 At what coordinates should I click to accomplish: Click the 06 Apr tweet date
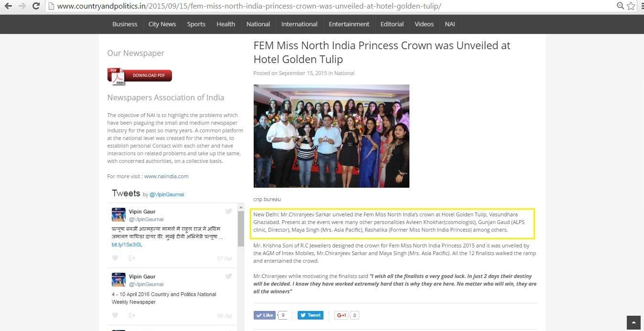click(225, 316)
